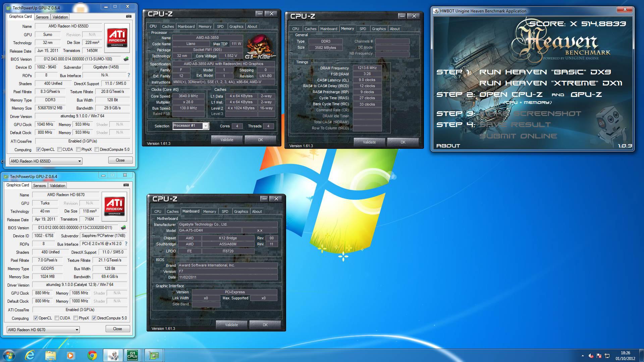Click ATI Radeon logo in HD 6550D window

(117, 37)
